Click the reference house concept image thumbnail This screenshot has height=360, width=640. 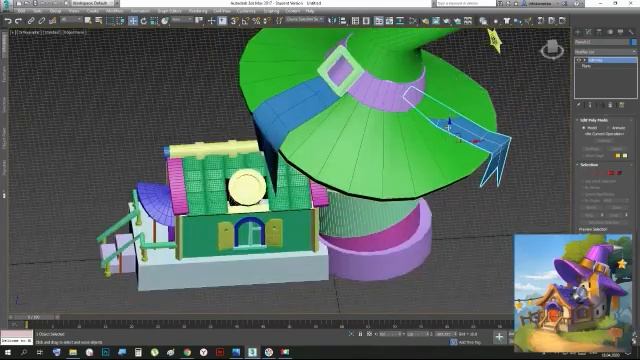(x=573, y=293)
